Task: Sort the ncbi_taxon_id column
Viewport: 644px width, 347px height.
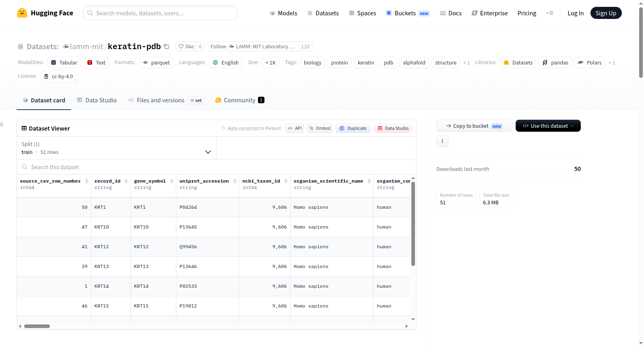Action: pos(286,181)
